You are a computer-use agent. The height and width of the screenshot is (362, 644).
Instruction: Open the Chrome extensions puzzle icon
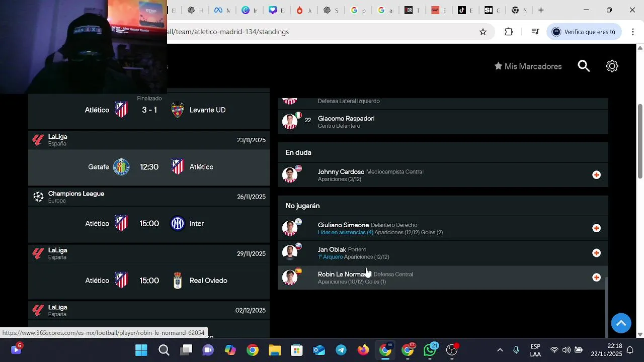[x=509, y=32]
